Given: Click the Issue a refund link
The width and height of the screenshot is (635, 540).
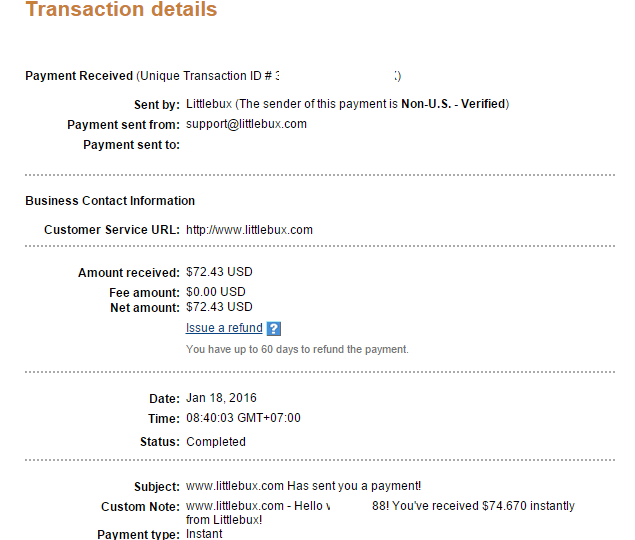Looking at the screenshot, I should point(224,328).
